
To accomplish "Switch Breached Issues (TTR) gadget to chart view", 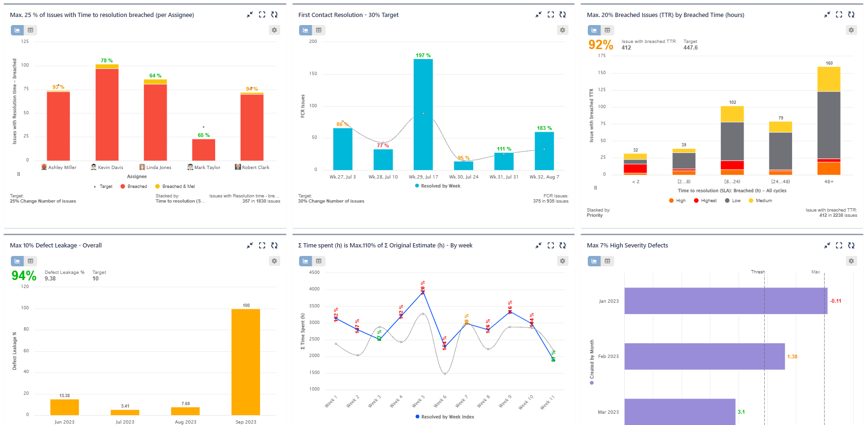I will 594,30.
